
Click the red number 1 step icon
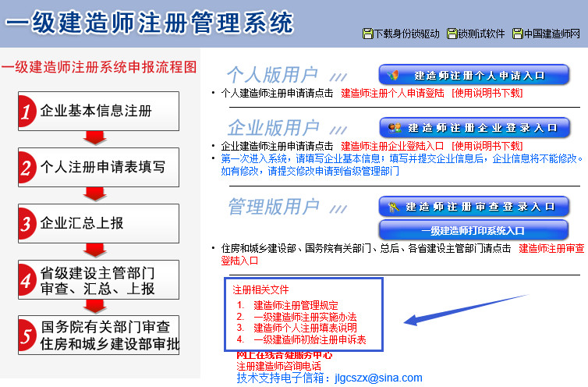coord(28,112)
